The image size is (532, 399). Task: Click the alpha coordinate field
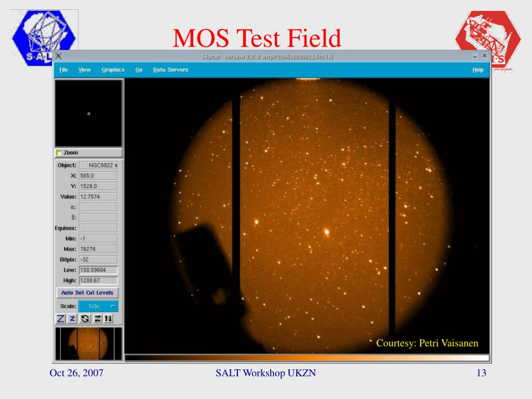(x=98, y=207)
